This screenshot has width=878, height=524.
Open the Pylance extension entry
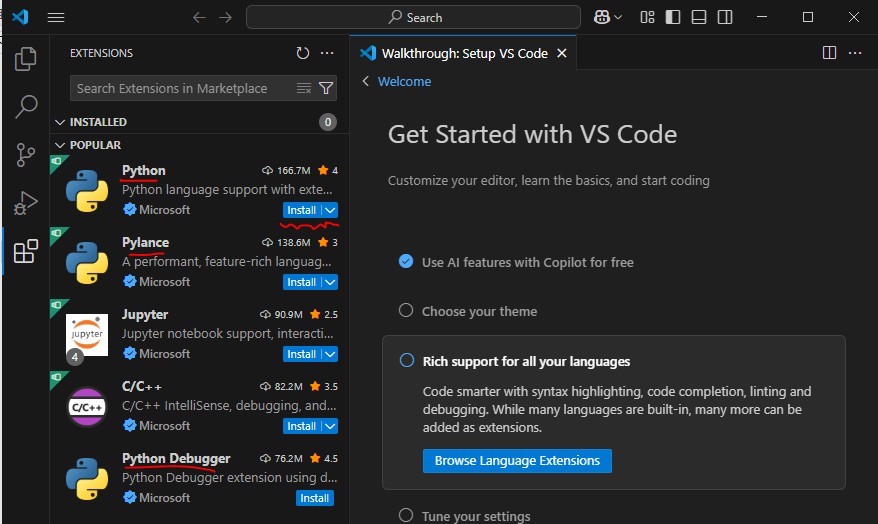click(x=199, y=263)
